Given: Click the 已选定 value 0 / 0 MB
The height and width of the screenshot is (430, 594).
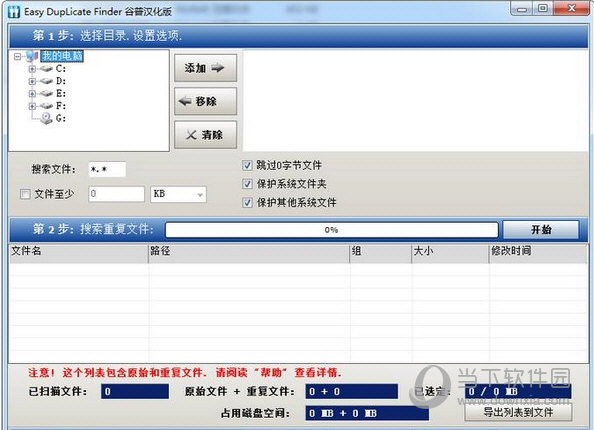Looking at the screenshot, I should pyautogui.click(x=518, y=391).
